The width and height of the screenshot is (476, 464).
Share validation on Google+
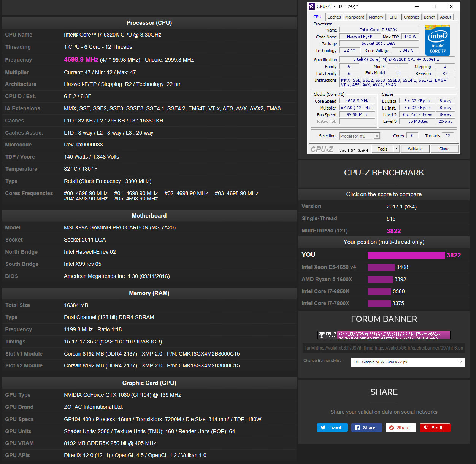click(401, 427)
